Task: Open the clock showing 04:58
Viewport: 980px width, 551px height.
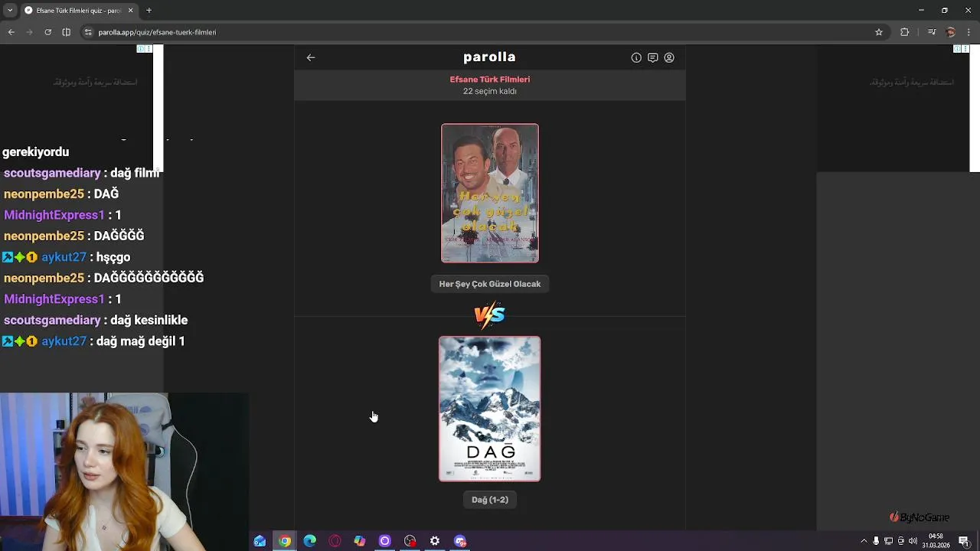Action: (x=936, y=541)
